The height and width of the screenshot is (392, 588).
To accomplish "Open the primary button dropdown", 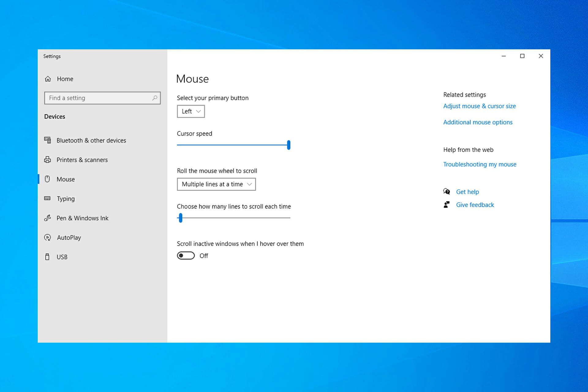I will (191, 111).
